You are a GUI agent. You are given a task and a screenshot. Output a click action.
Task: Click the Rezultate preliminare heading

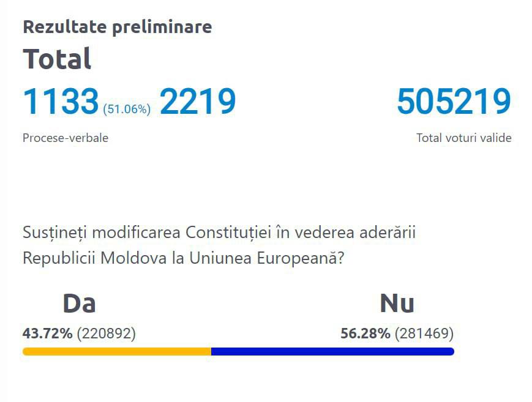[117, 27]
